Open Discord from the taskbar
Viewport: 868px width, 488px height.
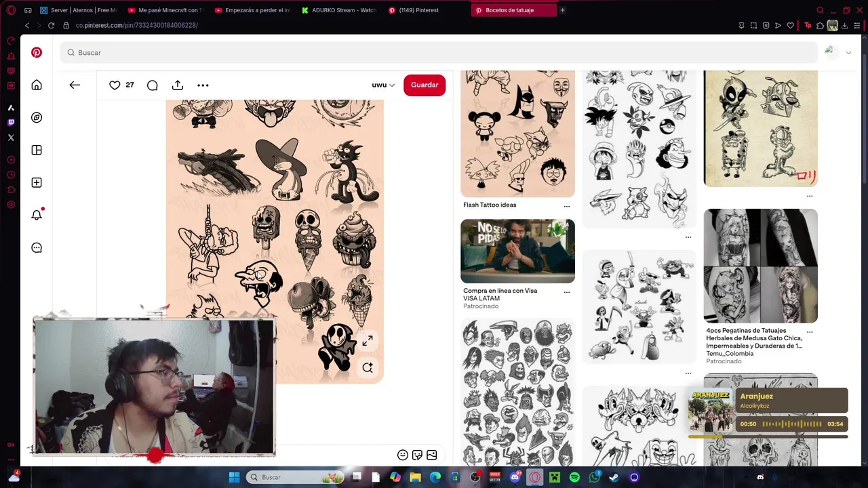[x=515, y=477]
